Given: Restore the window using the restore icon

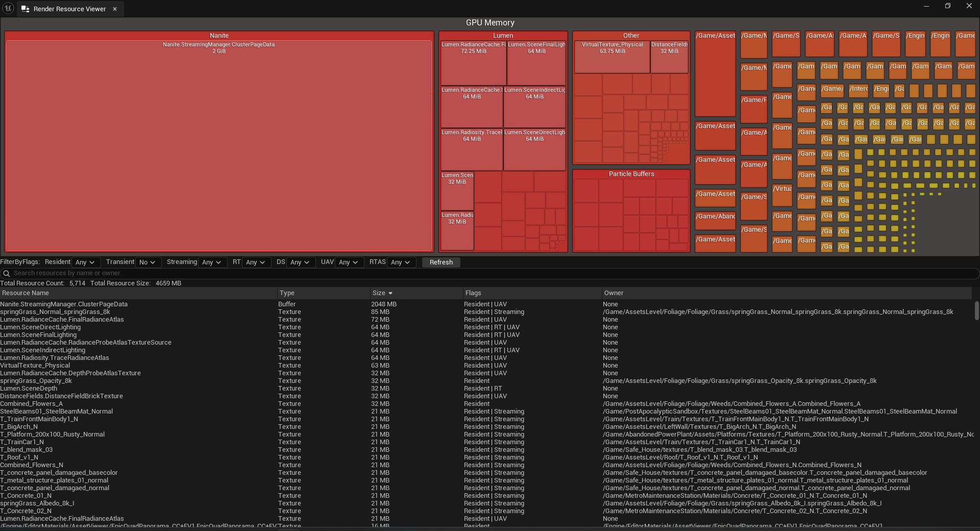Looking at the screenshot, I should pyautogui.click(x=947, y=6).
